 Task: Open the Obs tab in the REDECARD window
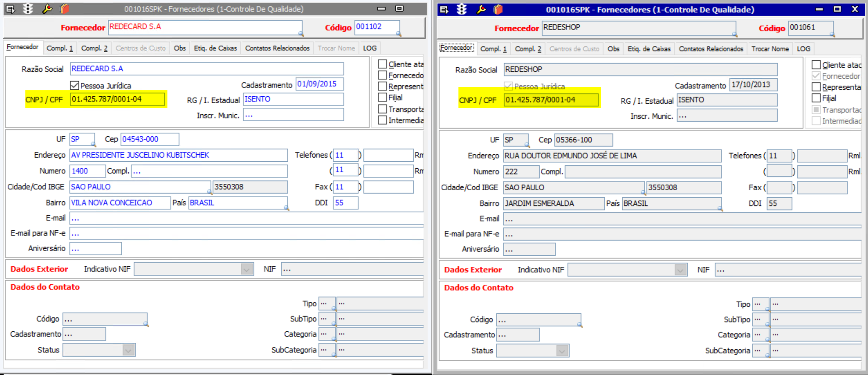click(180, 48)
